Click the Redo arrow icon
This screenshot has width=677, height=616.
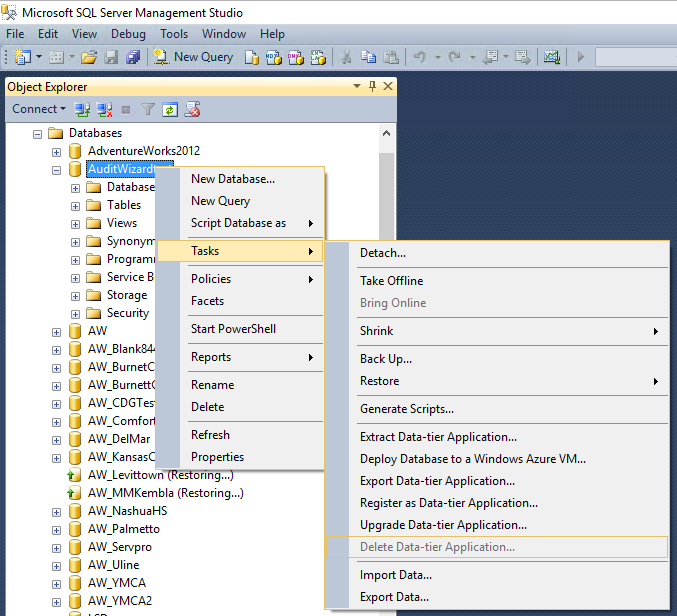point(455,57)
